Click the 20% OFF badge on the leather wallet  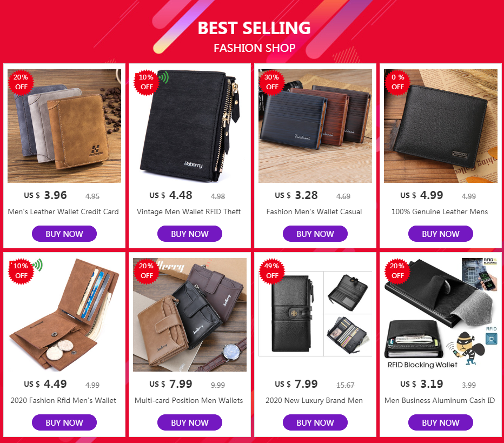point(21,82)
